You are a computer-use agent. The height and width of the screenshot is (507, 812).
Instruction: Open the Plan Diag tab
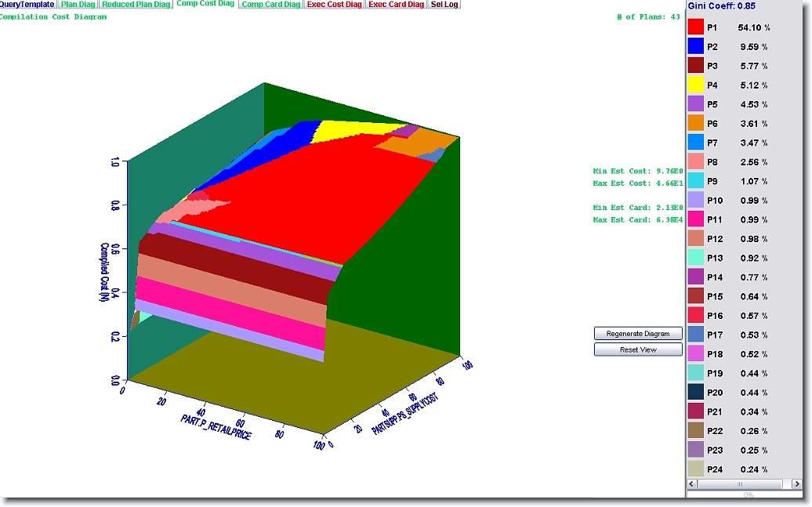[x=78, y=5]
